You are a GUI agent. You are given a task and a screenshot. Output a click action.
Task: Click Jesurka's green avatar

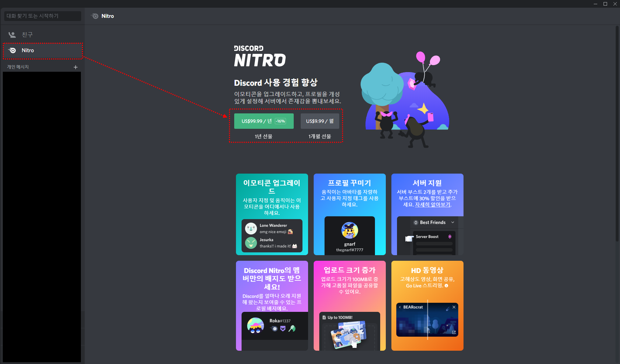click(x=251, y=243)
